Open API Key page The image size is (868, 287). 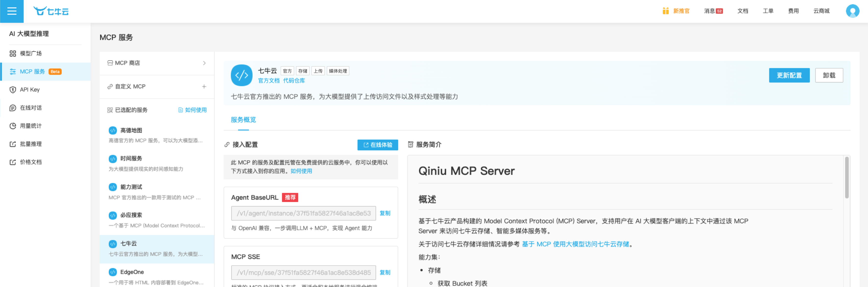pyautogui.click(x=46, y=90)
